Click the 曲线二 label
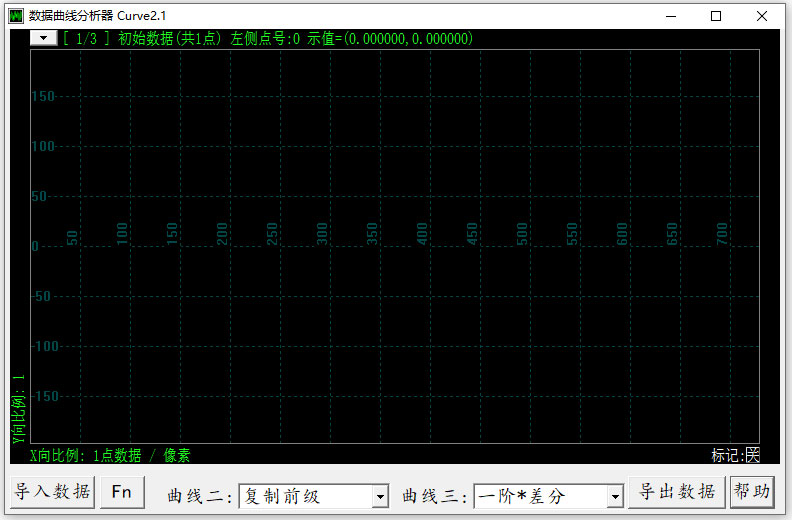 point(199,496)
